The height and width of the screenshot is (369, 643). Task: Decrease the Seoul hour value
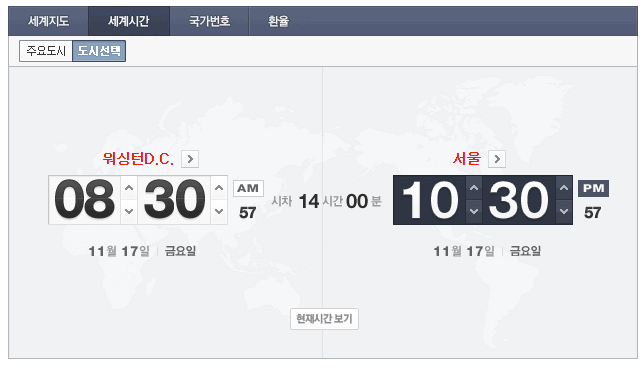[x=474, y=212]
